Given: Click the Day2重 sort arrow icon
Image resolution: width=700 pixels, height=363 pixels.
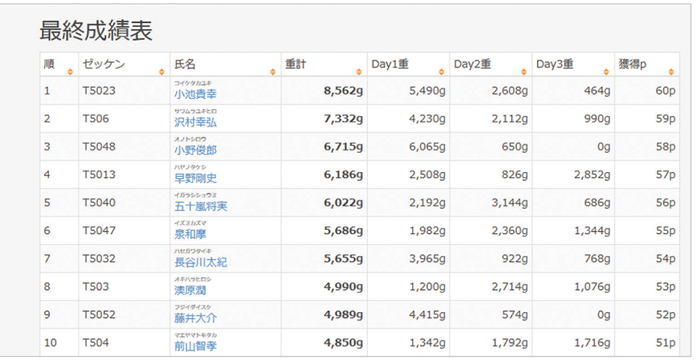Looking at the screenshot, I should (x=524, y=72).
